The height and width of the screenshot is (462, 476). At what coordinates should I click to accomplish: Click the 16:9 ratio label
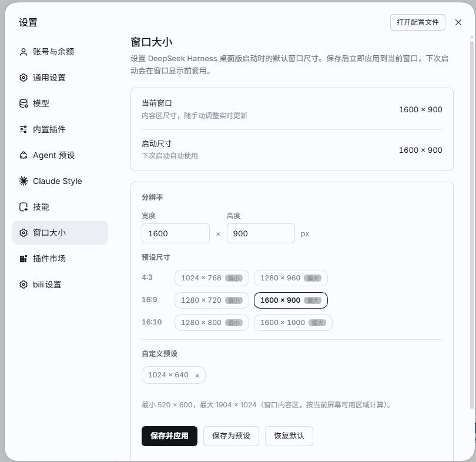coord(149,300)
